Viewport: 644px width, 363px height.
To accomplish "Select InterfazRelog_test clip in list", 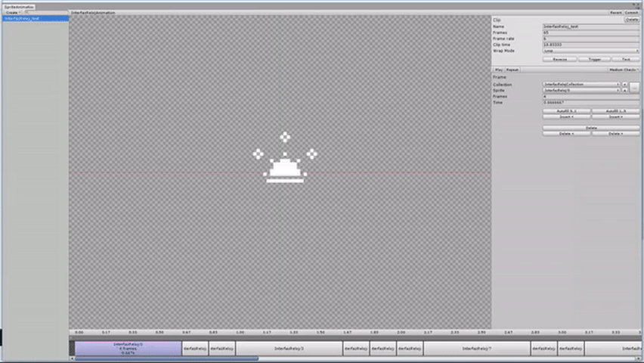I will tap(35, 18).
